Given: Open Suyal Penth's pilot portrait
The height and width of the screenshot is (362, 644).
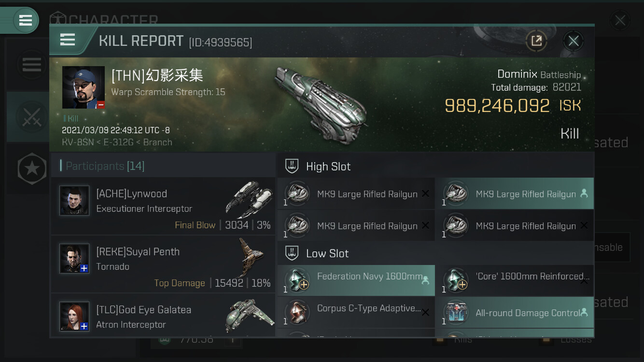Looking at the screenshot, I should click(74, 258).
